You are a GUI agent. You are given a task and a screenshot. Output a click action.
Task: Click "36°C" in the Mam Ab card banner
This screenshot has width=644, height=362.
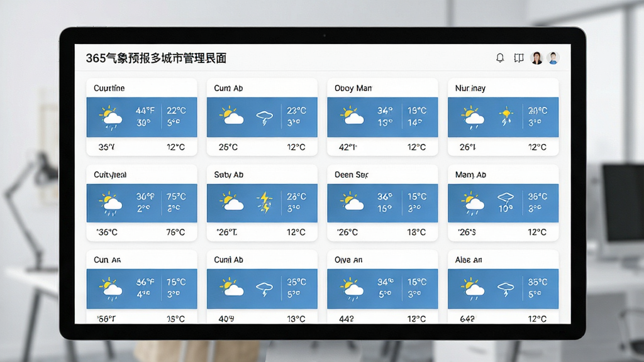pyautogui.click(x=538, y=197)
